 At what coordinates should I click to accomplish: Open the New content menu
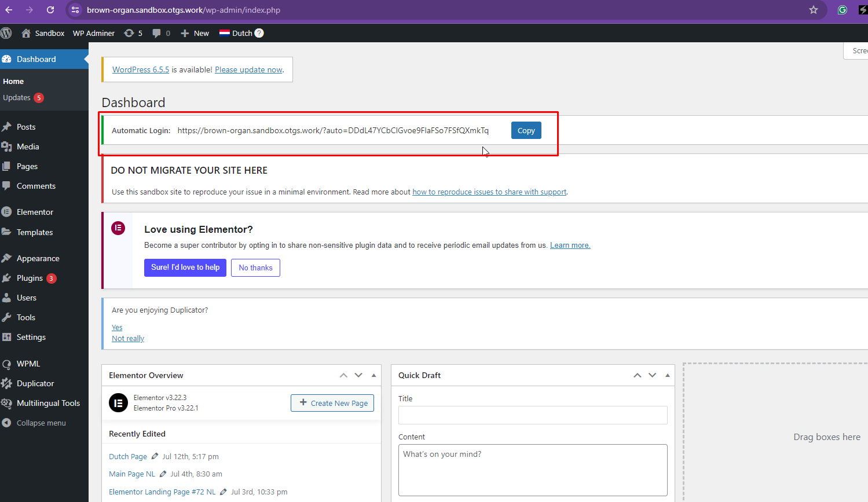pyautogui.click(x=195, y=33)
